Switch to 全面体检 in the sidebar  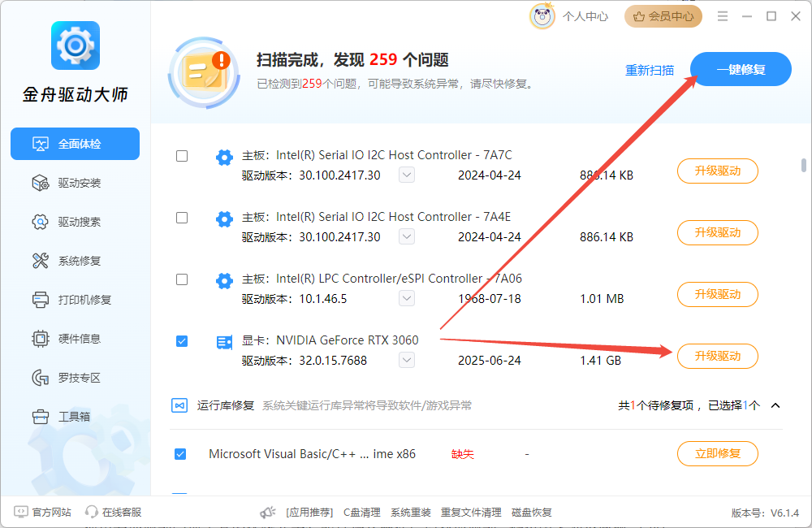(75, 143)
